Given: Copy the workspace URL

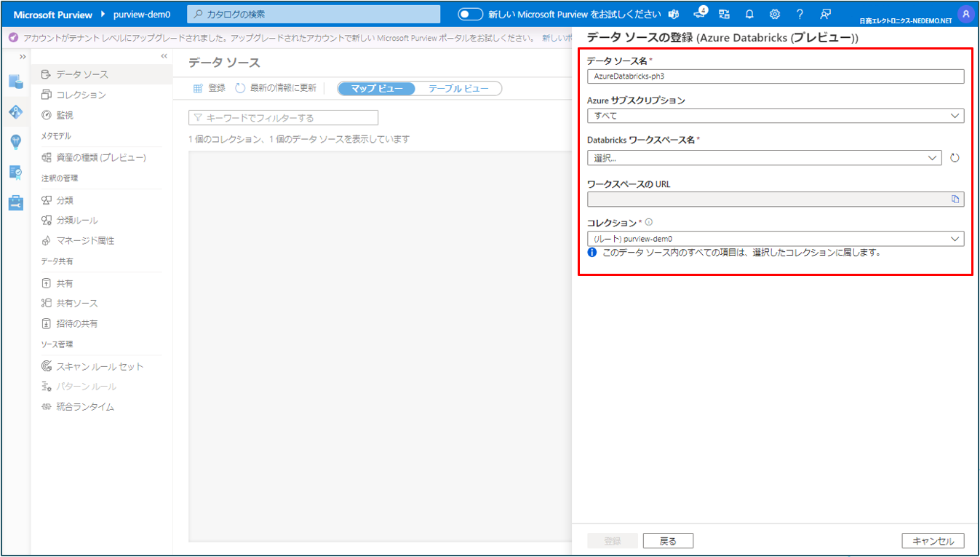Looking at the screenshot, I should click(x=955, y=200).
